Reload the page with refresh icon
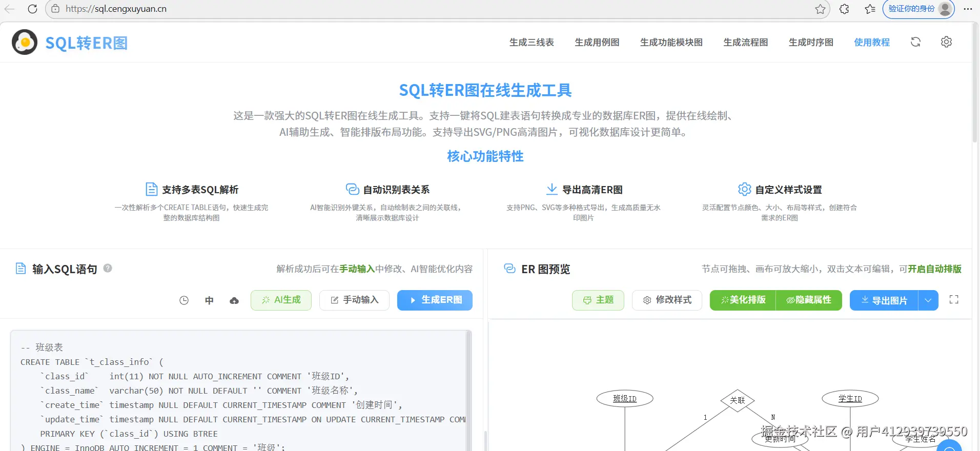980x451 pixels. tap(32, 9)
